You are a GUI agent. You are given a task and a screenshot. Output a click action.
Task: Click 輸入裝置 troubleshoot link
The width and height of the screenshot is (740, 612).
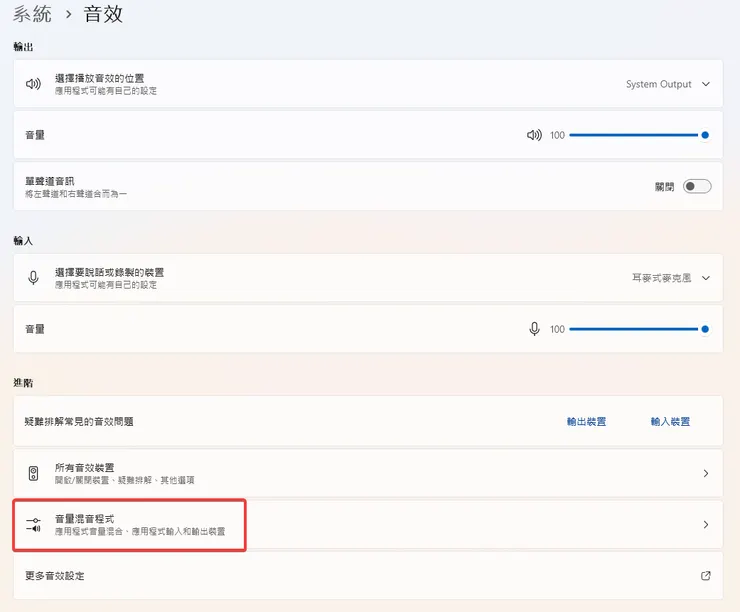pyautogui.click(x=670, y=421)
